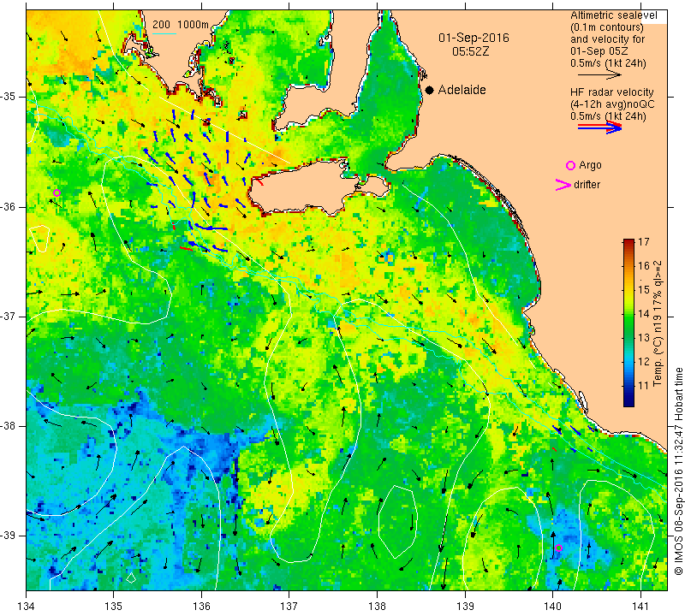Click the vertical 'Temp. (°C)' colorbar title
The height and width of the screenshot is (616, 685).
click(657, 323)
